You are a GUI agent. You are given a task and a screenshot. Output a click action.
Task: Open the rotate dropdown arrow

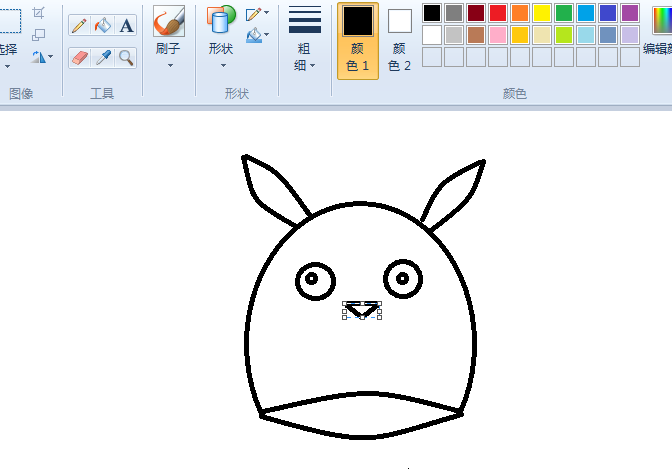tap(51, 56)
